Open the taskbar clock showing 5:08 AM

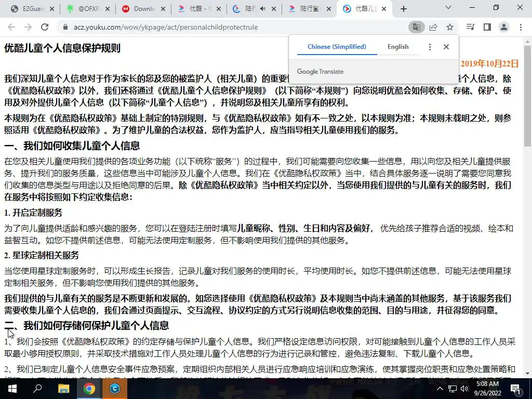487,389
